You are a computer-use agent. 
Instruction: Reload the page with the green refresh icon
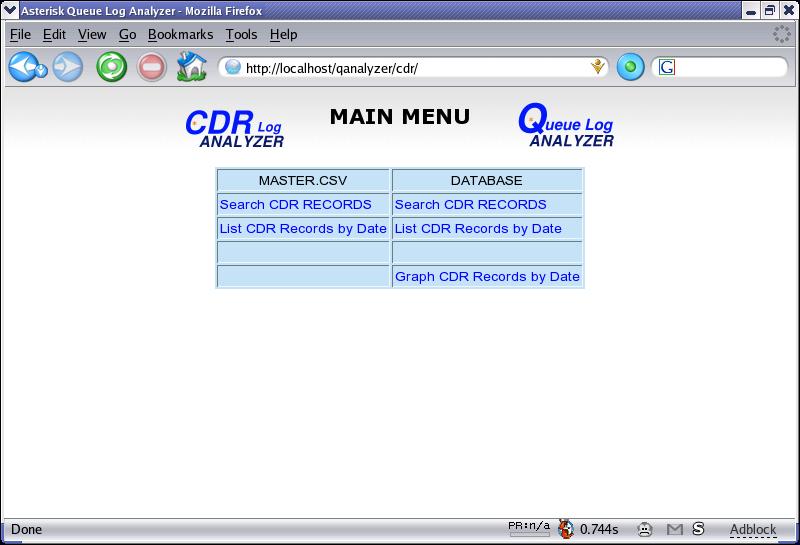click(x=111, y=67)
